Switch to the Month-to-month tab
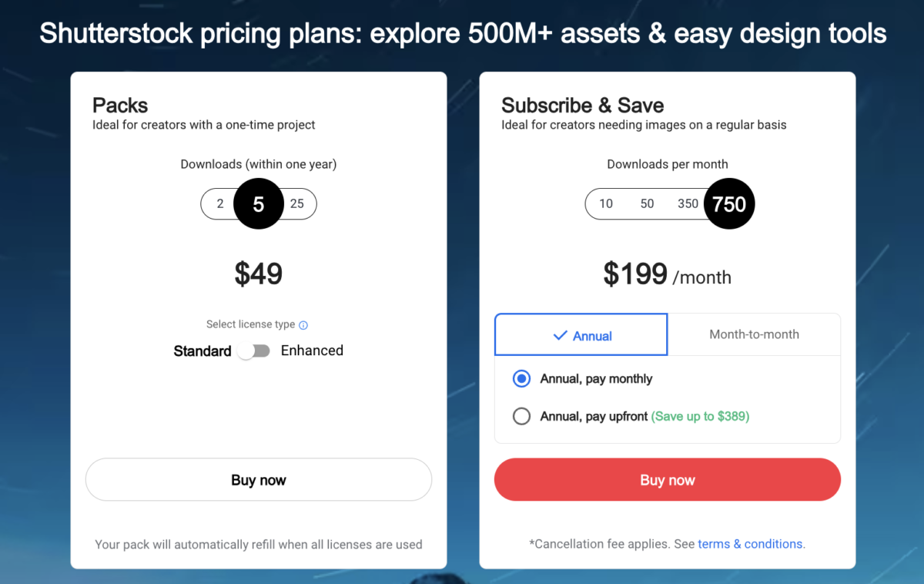The image size is (924, 584). tap(754, 334)
